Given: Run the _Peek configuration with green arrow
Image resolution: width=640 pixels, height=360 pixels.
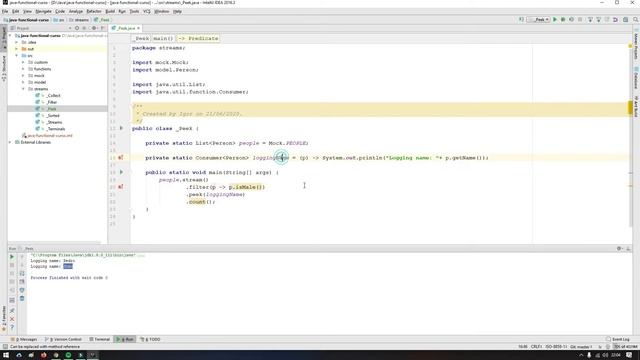Looking at the screenshot, I should pyautogui.click(x=555, y=20).
